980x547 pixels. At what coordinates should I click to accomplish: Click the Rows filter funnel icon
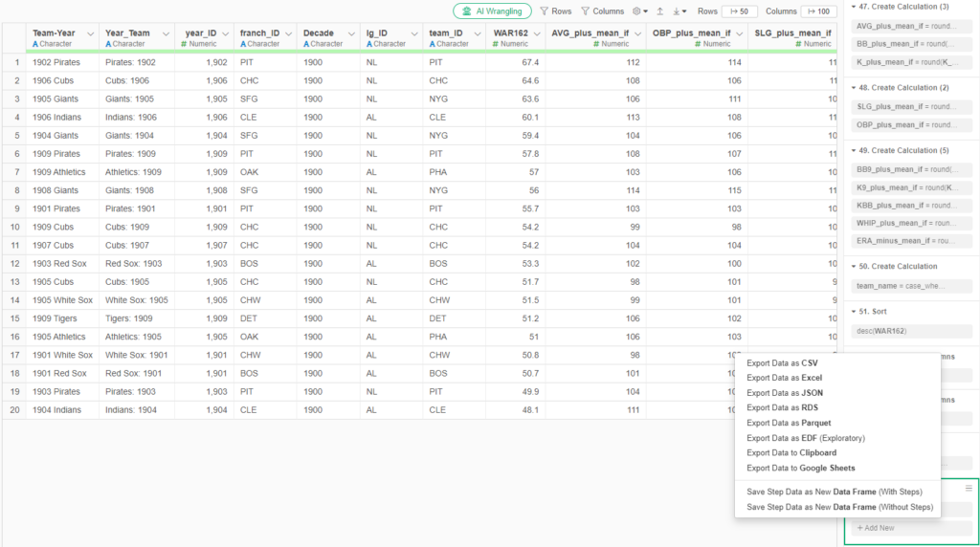(x=544, y=11)
